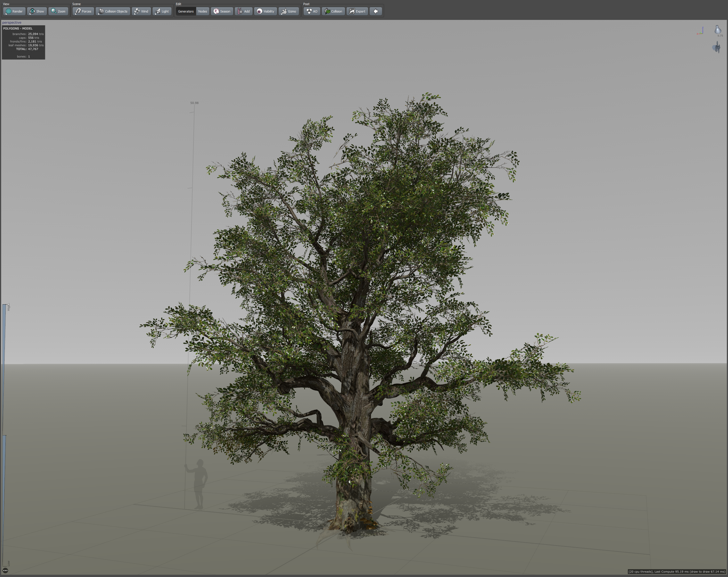Click the Zoom tool button
Image resolution: width=728 pixels, height=577 pixels.
point(58,11)
